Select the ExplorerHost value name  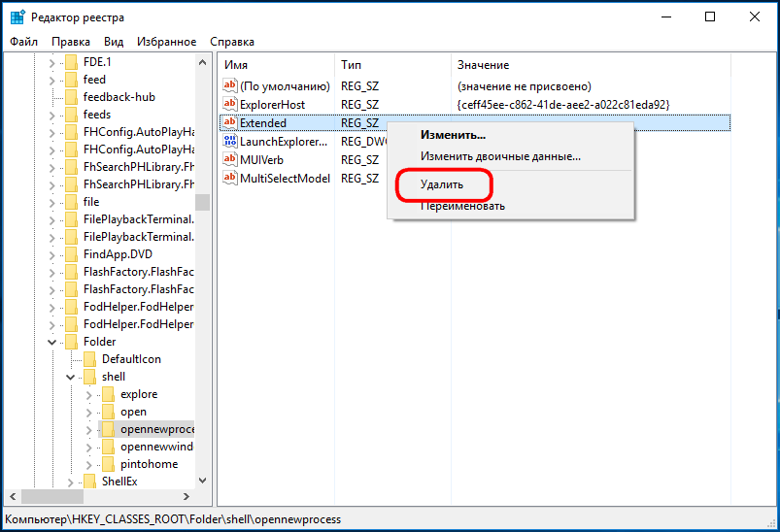[x=272, y=105]
